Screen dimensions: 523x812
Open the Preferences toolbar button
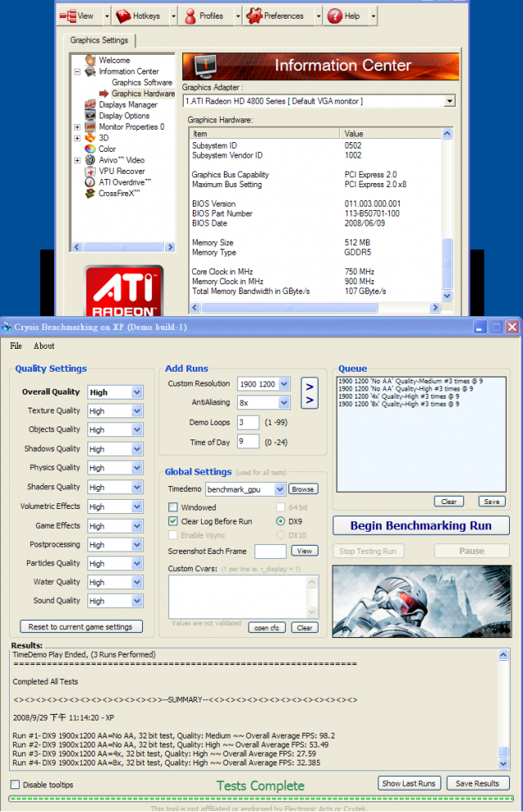(278, 16)
